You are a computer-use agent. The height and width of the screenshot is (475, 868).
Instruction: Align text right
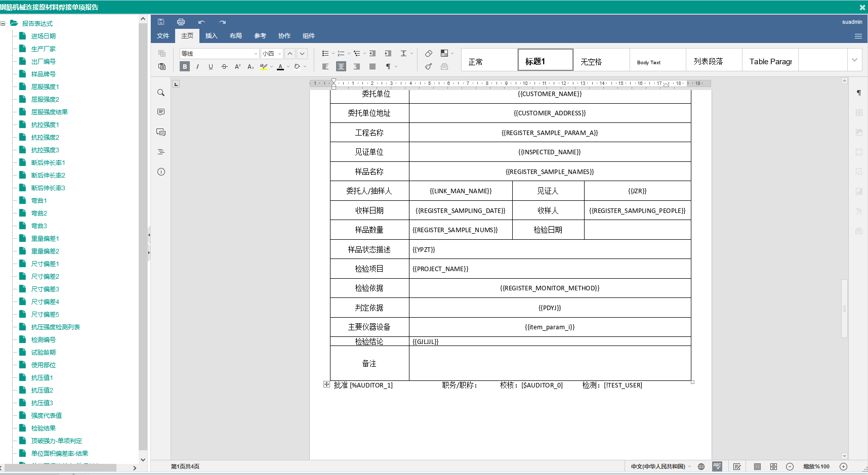point(357,66)
